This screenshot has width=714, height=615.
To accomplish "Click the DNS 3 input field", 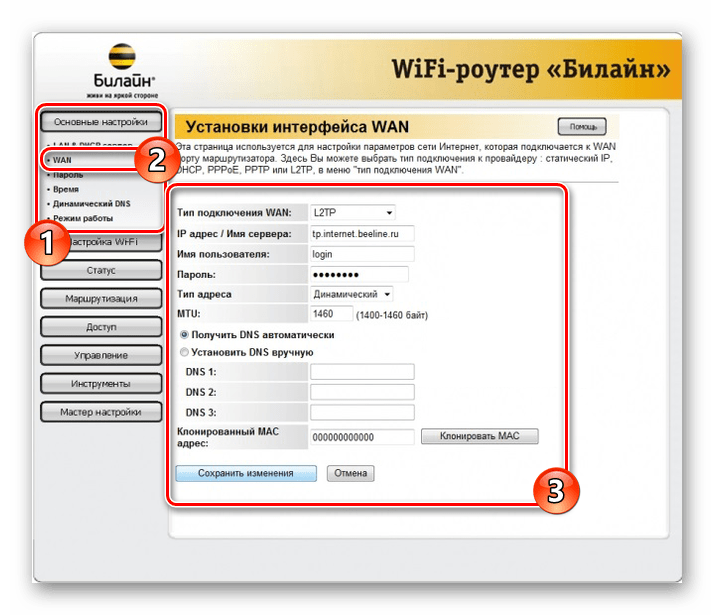I will click(362, 412).
